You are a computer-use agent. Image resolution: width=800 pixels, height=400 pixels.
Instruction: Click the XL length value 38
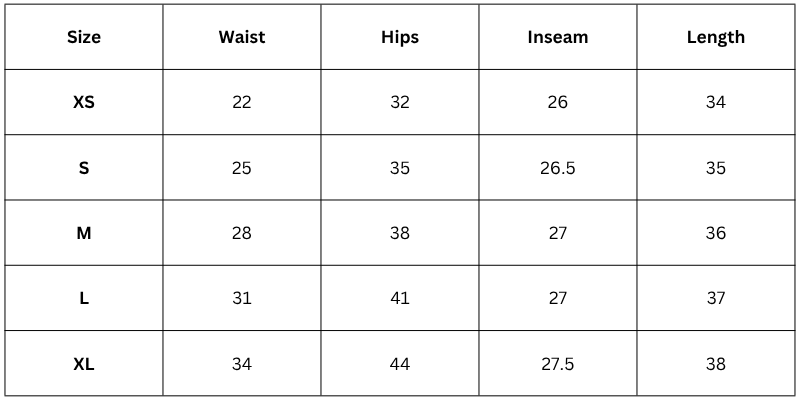(x=716, y=364)
